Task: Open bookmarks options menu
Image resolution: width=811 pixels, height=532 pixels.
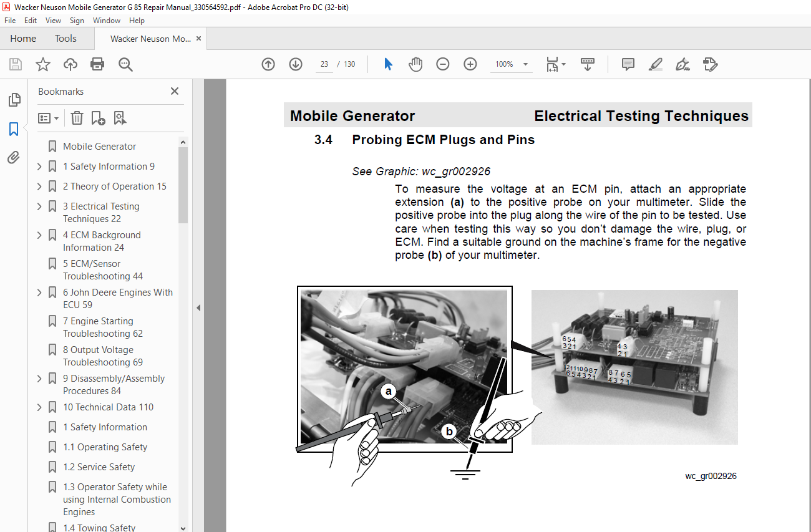Action: 48,118
